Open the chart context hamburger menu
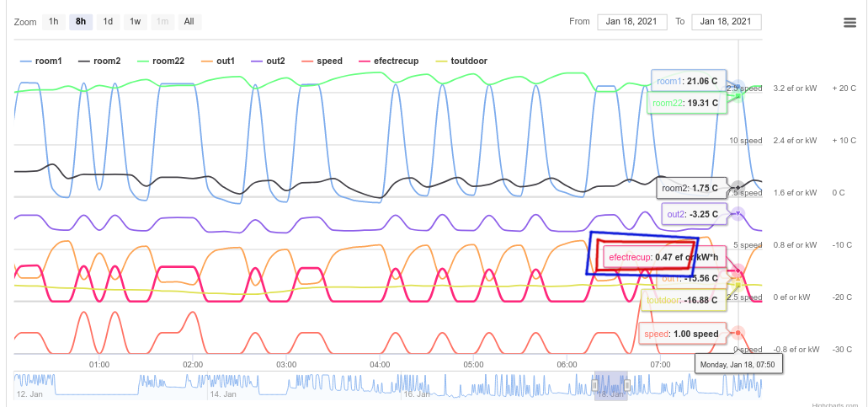This screenshot has height=407, width=868. [849, 23]
